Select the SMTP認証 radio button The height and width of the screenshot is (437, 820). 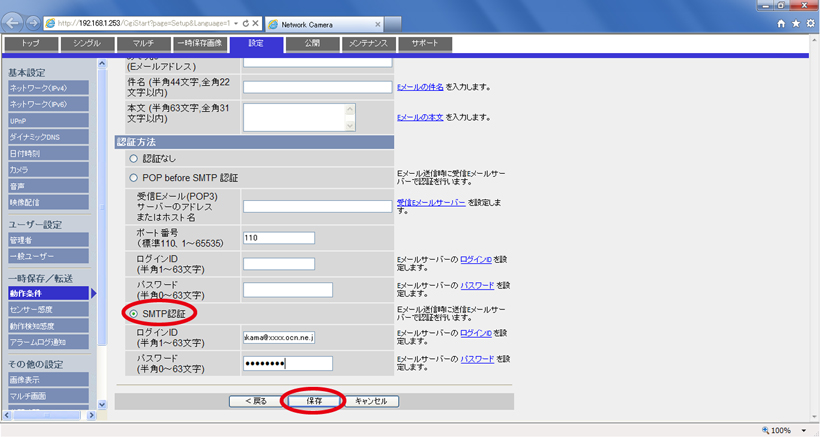coord(133,314)
